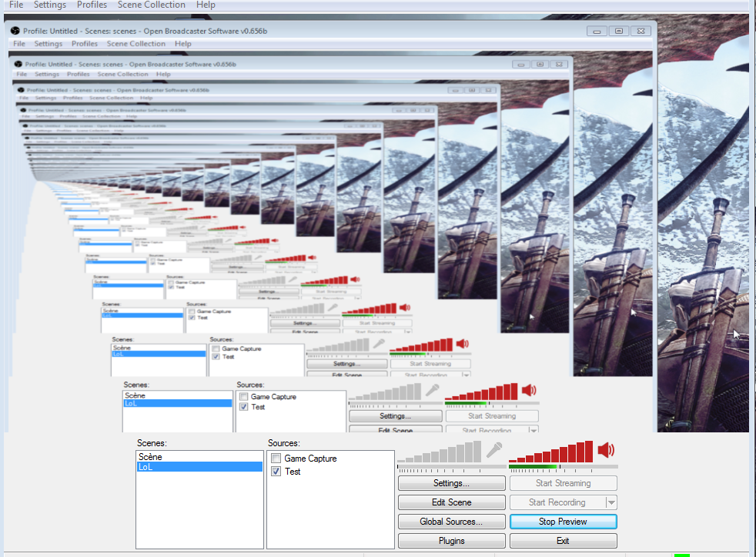
Task: Open Global Sources... dialog
Action: coord(451,522)
